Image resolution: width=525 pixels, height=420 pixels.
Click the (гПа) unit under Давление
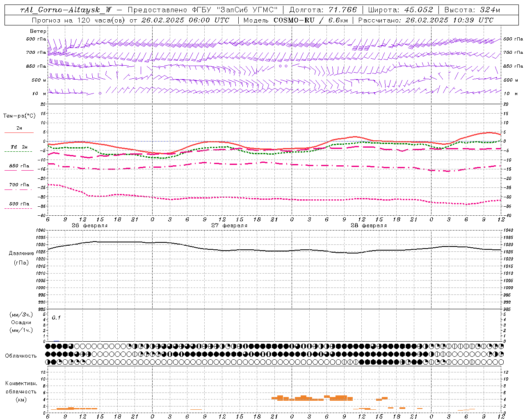tap(21, 262)
